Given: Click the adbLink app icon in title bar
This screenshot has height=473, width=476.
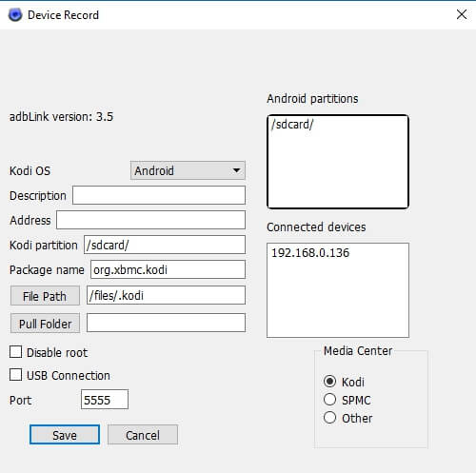Looking at the screenshot, I should 15,15.
